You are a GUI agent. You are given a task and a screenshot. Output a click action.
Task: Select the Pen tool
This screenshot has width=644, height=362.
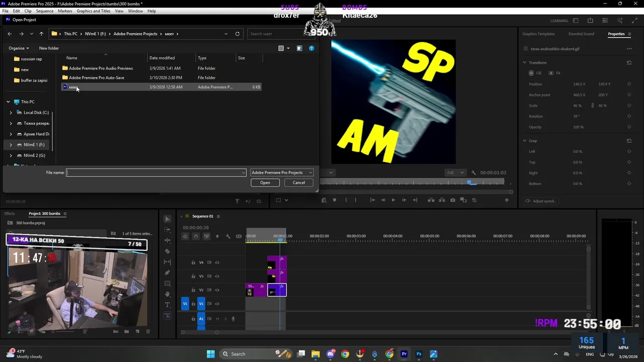[168, 273]
